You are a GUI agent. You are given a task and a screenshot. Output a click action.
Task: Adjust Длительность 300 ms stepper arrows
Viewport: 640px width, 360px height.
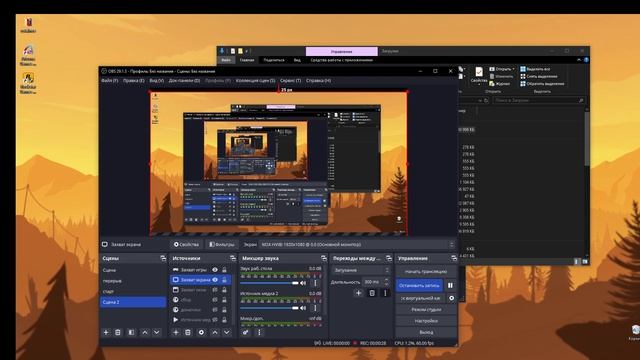[387, 282]
